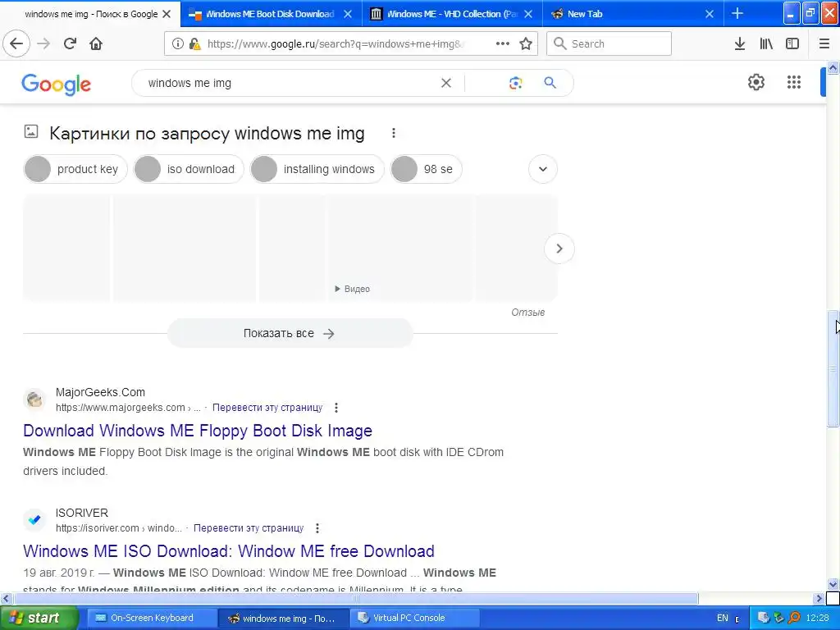Click the ISORIVER site favicon
Viewport: 840px width, 630px height.
[34, 519]
